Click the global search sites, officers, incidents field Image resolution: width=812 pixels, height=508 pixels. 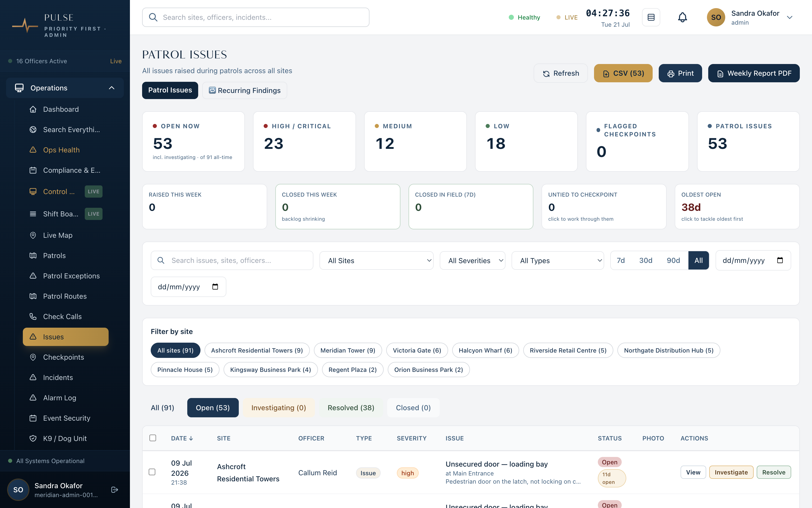[256, 18]
